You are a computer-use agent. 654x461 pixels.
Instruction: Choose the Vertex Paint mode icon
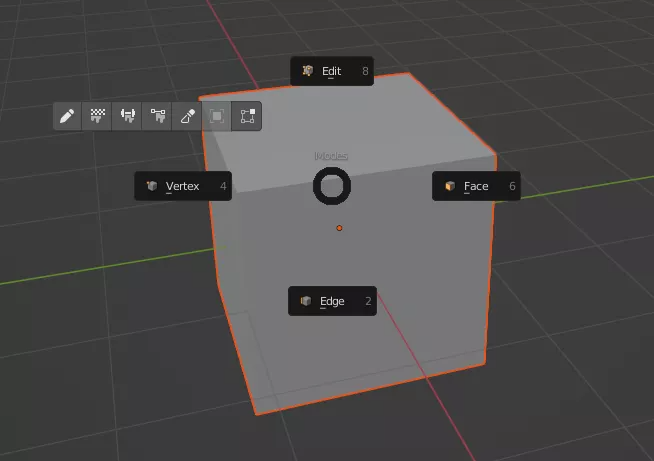tap(157, 116)
